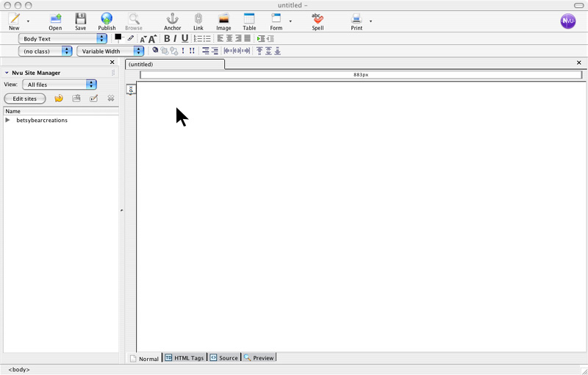Image resolution: width=588 pixels, height=375 pixels.
Task: Insert a Link via toolbar
Action: tap(198, 21)
